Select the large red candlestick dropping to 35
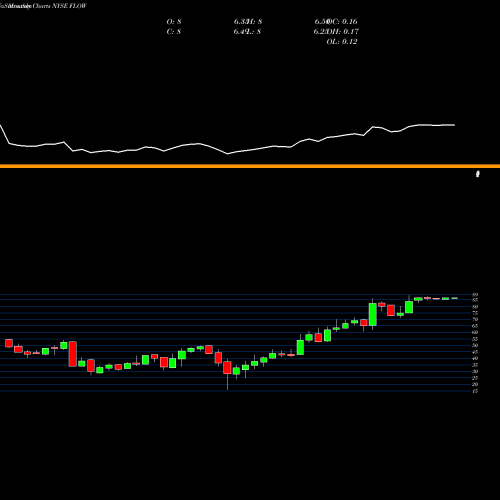Screen dimensions: 500x500 click(x=73, y=354)
